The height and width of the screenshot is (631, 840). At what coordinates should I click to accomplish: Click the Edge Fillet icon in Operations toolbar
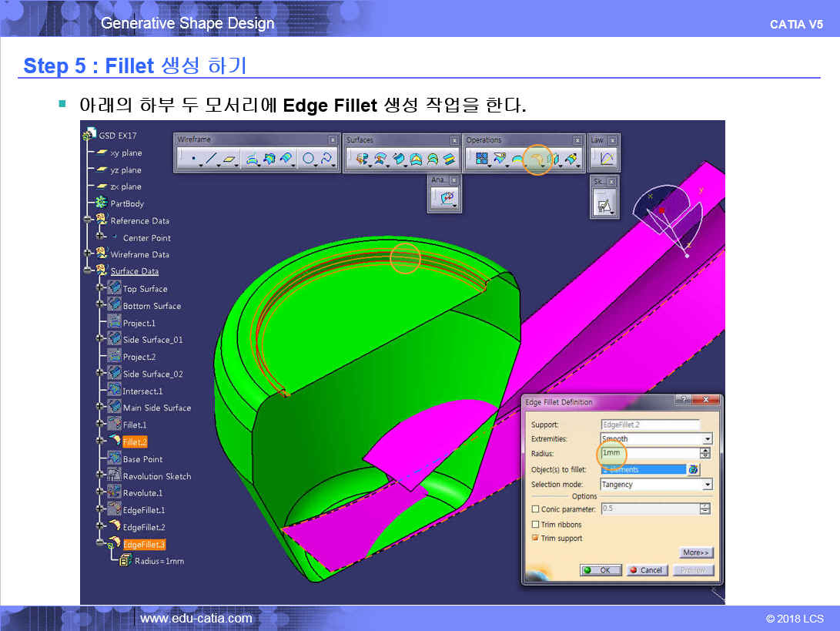coord(538,159)
